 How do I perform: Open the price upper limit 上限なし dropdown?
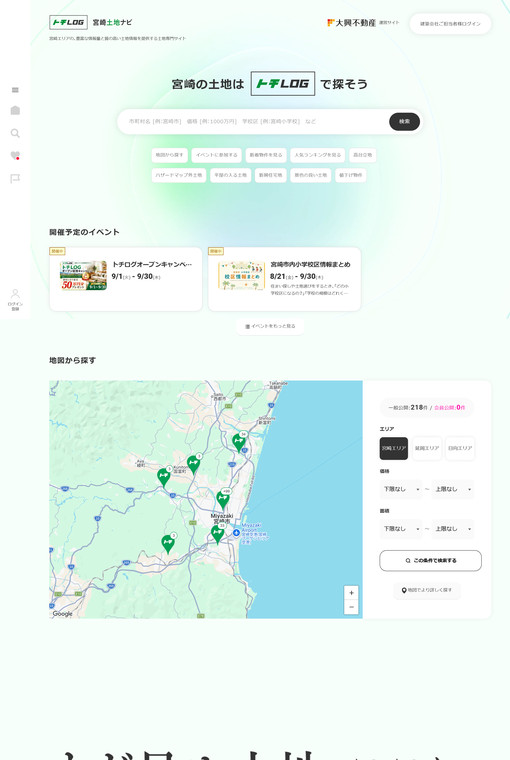coord(453,489)
